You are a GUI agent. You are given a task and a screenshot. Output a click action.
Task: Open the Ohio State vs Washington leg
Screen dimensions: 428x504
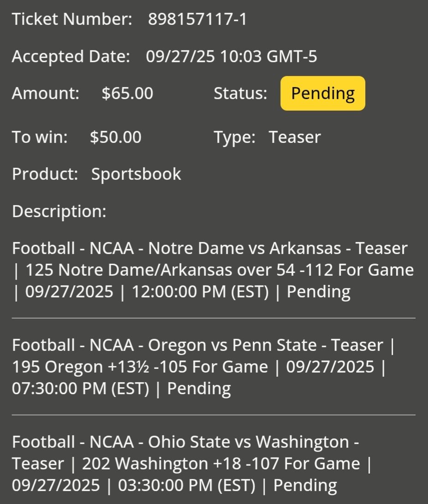pyautogui.click(x=192, y=463)
